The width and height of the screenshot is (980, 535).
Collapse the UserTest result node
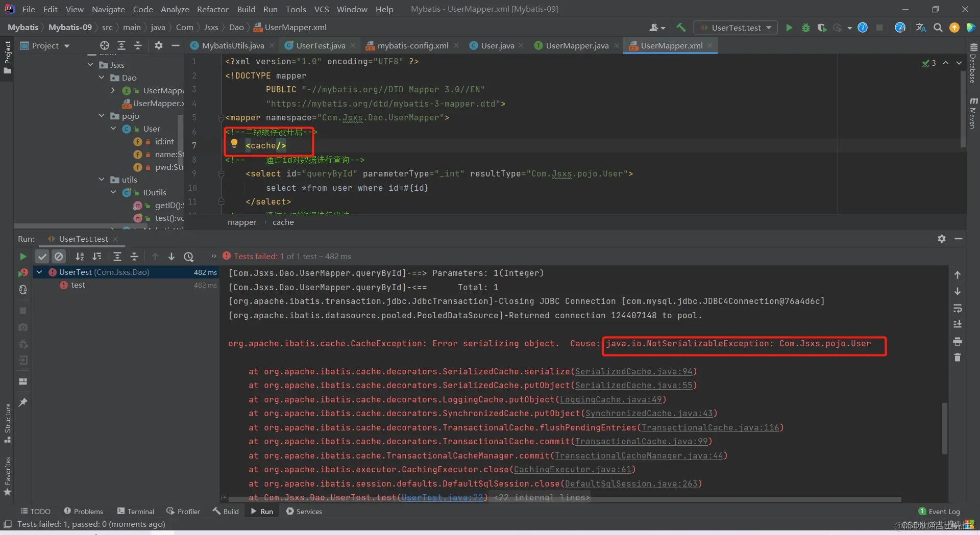point(39,272)
